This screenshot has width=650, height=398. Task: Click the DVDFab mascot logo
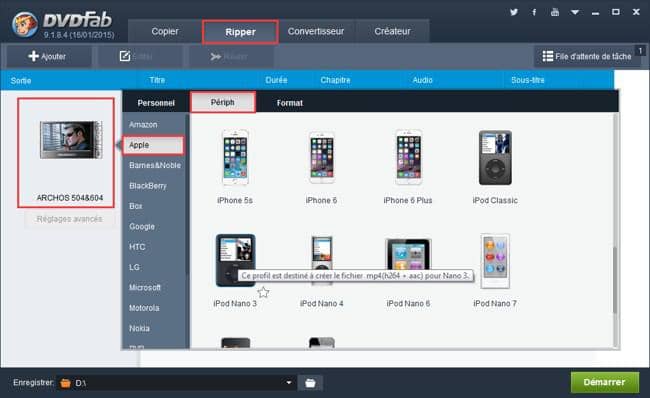(x=24, y=24)
